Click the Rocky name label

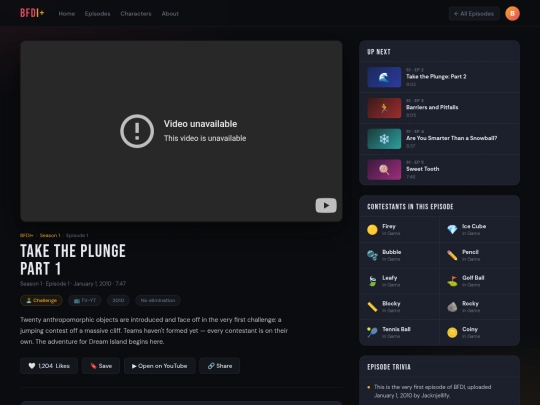click(x=470, y=303)
